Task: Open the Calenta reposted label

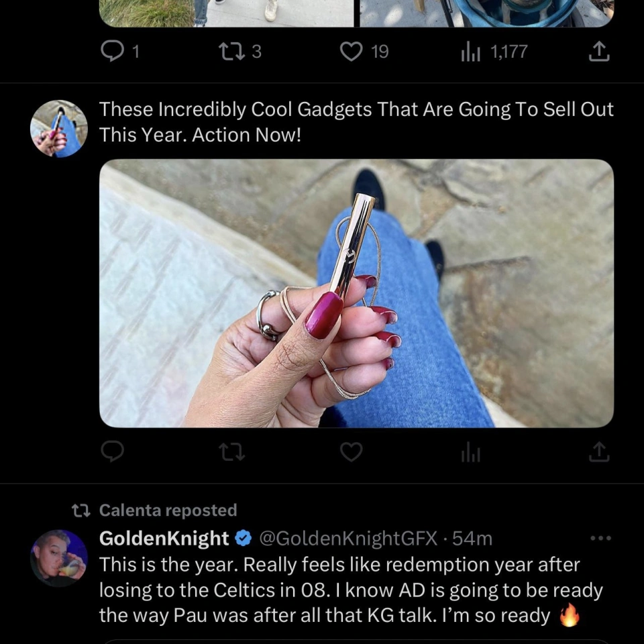Action: (168, 511)
